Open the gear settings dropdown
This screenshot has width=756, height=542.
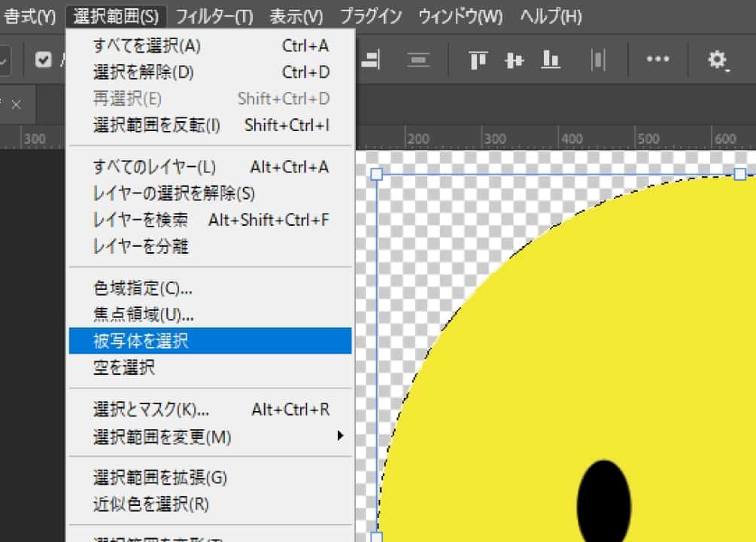coord(718,60)
